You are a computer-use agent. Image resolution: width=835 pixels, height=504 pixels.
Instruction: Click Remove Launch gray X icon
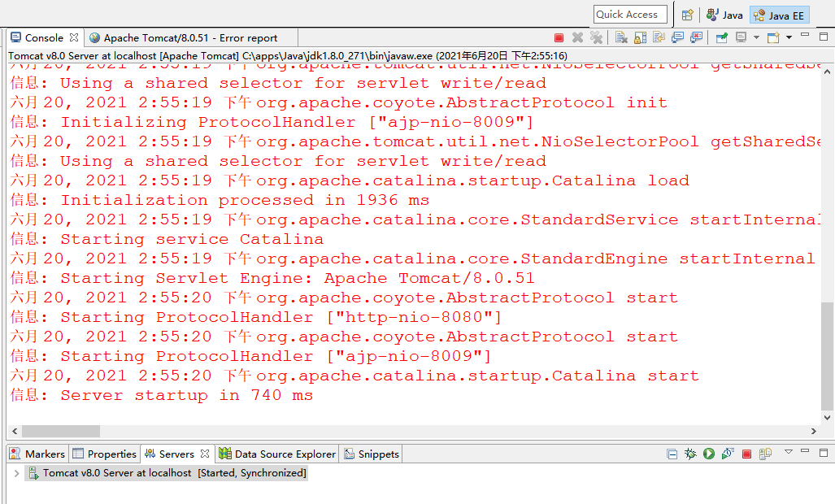point(578,37)
